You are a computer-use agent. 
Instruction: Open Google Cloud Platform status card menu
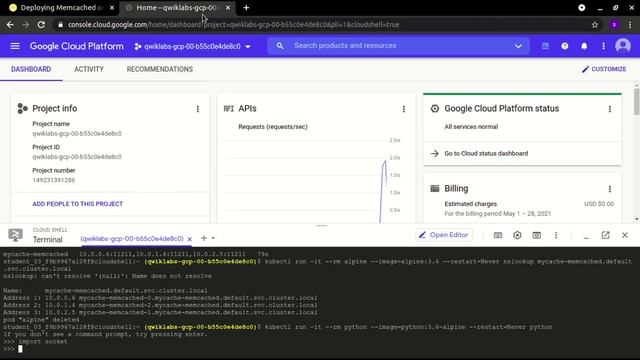pos(610,109)
